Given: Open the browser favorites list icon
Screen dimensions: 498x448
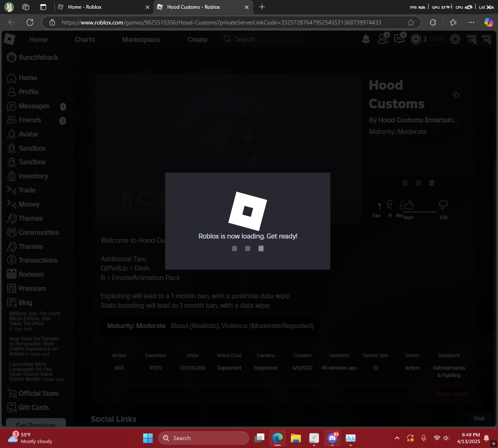Looking at the screenshot, I should (453, 22).
